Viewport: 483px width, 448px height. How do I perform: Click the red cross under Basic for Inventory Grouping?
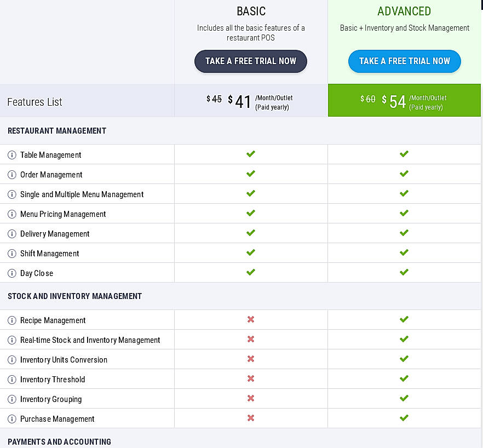[251, 398]
